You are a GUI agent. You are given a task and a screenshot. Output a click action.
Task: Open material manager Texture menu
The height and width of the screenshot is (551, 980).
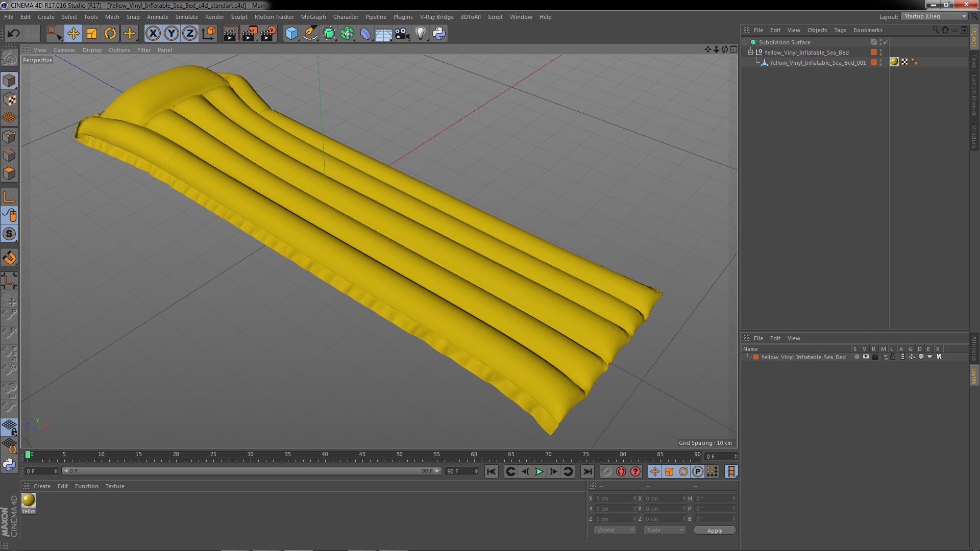pos(115,486)
